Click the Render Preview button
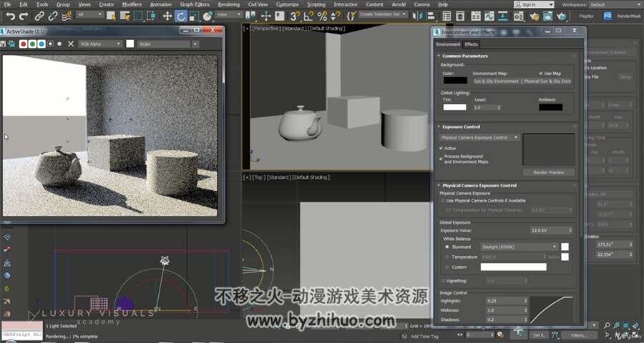The width and height of the screenshot is (644, 343). click(x=548, y=173)
